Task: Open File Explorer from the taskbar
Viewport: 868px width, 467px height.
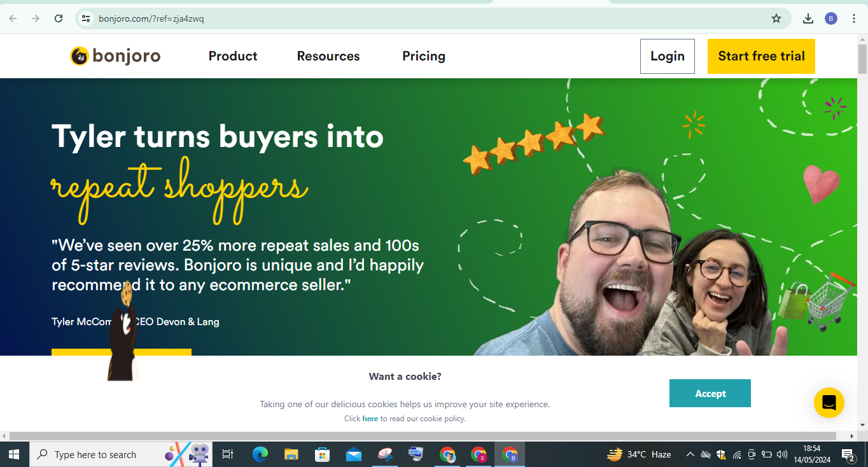Action: 291,454
